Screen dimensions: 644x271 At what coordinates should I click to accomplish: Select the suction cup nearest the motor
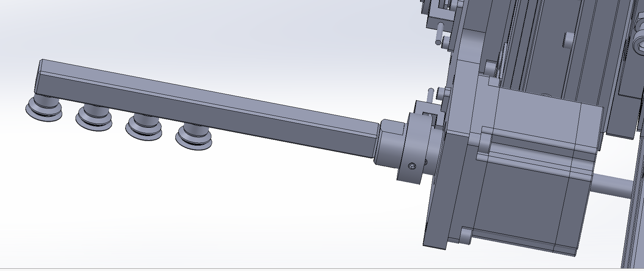click(x=194, y=137)
